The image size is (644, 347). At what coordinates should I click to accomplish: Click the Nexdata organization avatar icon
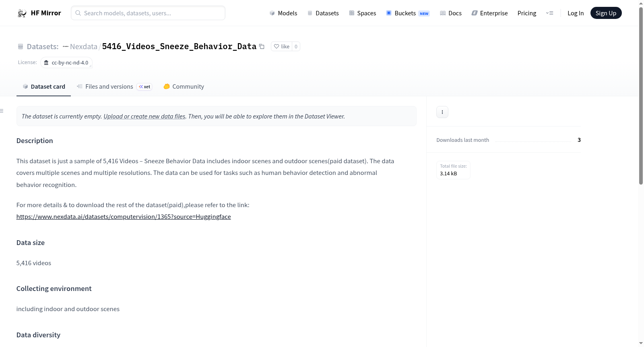pos(66,47)
